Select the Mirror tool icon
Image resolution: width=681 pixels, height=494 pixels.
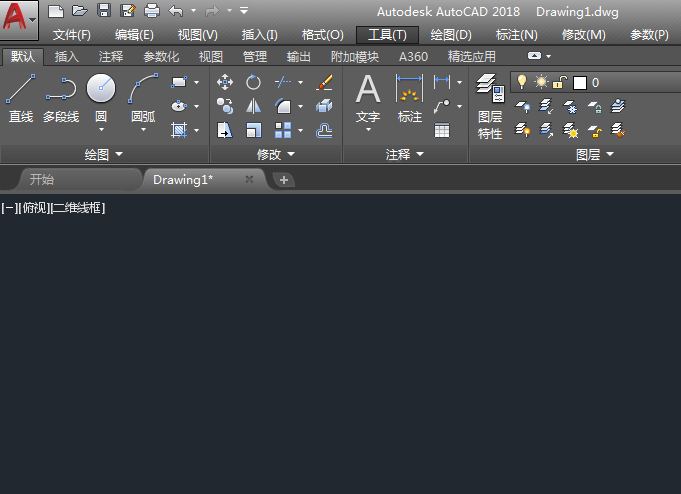tap(253, 106)
